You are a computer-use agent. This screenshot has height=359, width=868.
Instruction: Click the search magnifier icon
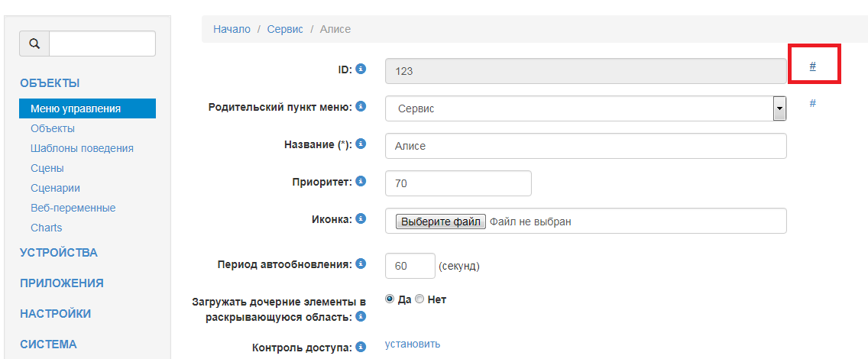(x=34, y=44)
